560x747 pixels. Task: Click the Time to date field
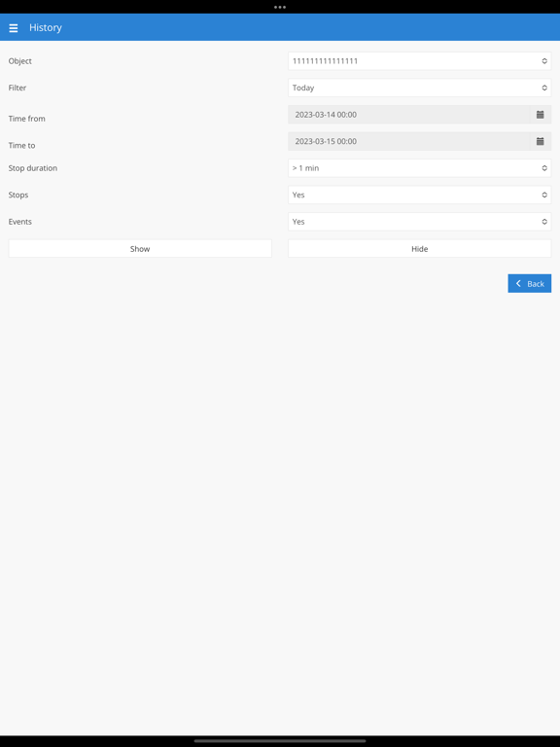click(408, 141)
